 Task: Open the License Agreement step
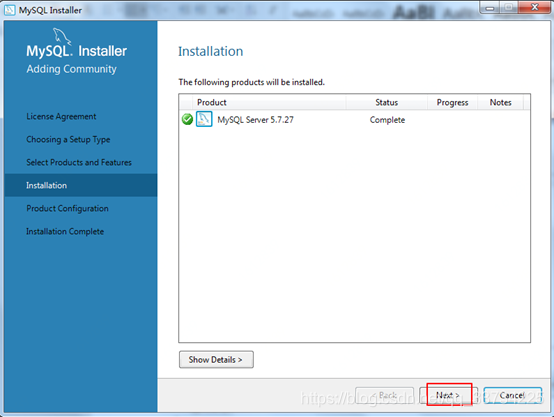click(61, 116)
